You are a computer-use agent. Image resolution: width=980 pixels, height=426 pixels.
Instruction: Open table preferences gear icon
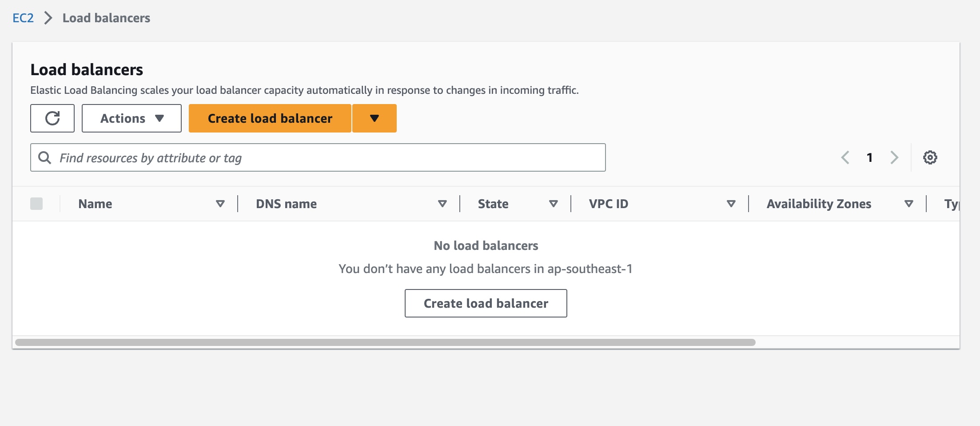pyautogui.click(x=930, y=157)
